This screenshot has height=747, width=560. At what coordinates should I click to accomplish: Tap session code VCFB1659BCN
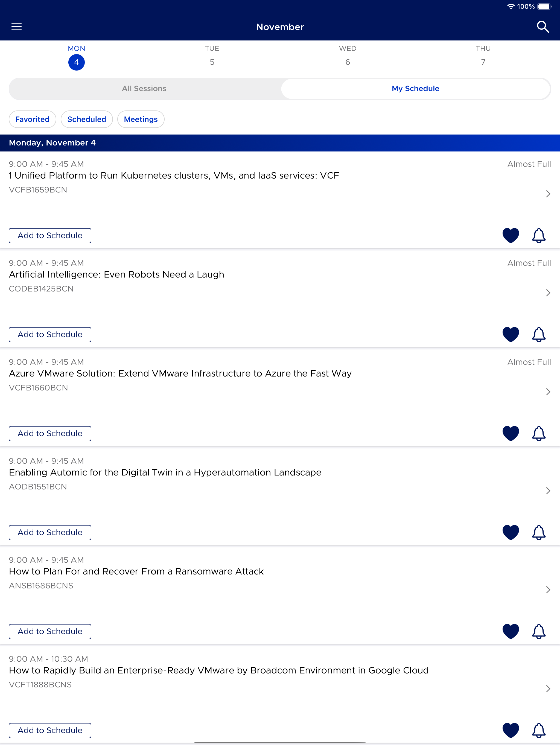point(38,190)
